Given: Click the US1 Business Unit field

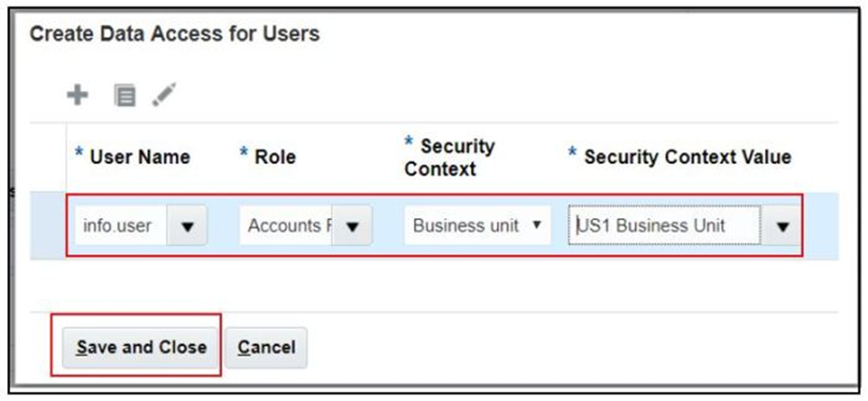Looking at the screenshot, I should [664, 225].
